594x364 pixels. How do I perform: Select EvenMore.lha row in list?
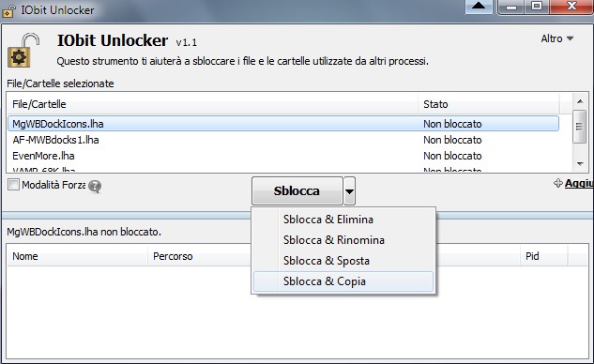[283, 156]
